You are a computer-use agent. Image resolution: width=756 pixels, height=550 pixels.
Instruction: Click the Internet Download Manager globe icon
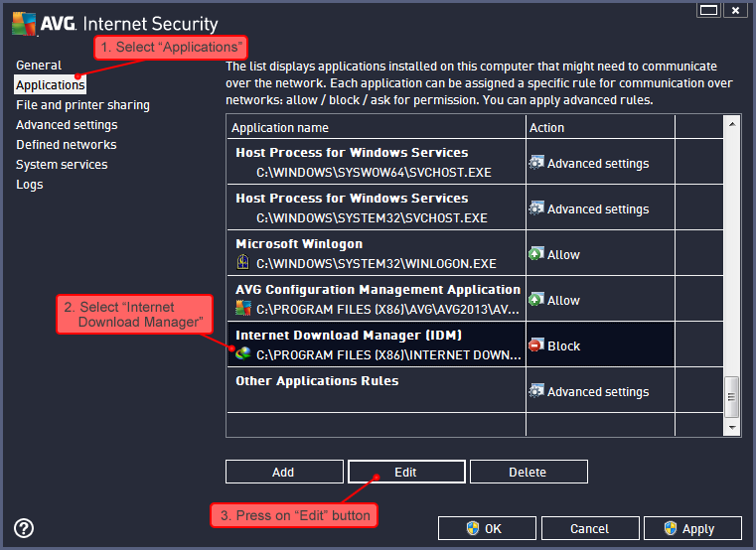[x=243, y=353]
